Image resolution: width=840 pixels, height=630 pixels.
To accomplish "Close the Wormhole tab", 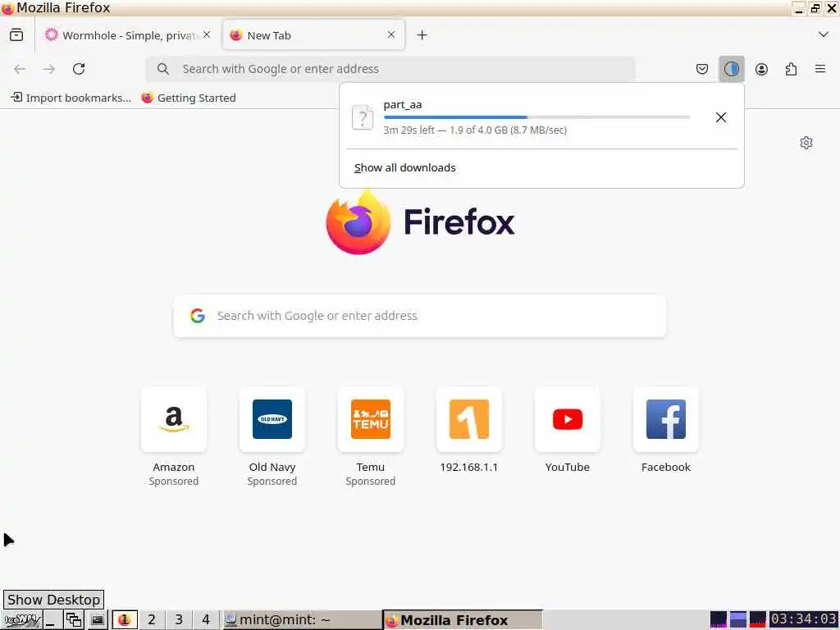I will [x=207, y=34].
